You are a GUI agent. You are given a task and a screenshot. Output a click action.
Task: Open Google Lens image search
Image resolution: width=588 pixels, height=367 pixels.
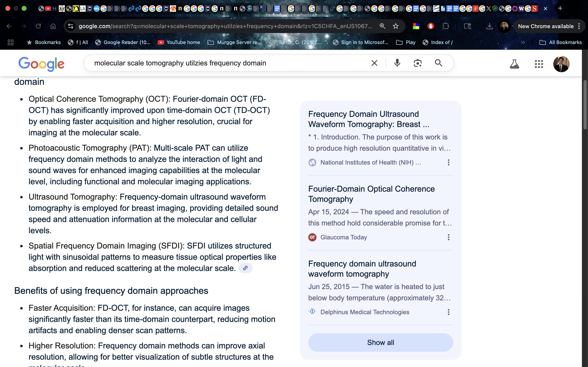click(x=418, y=63)
